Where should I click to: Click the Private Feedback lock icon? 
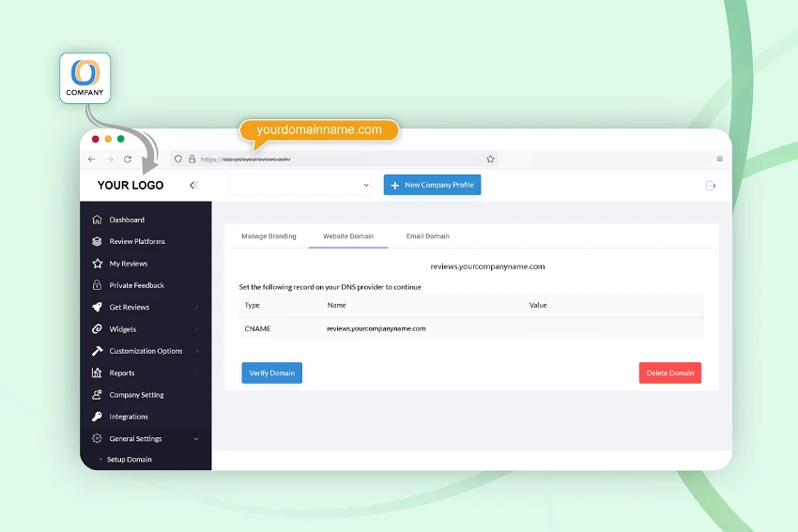pyautogui.click(x=97, y=285)
